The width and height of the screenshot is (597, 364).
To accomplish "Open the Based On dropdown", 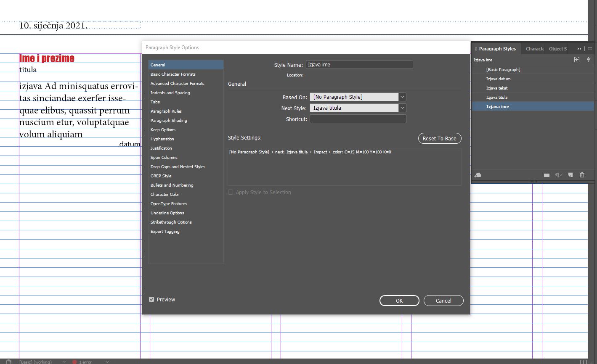I will click(402, 97).
